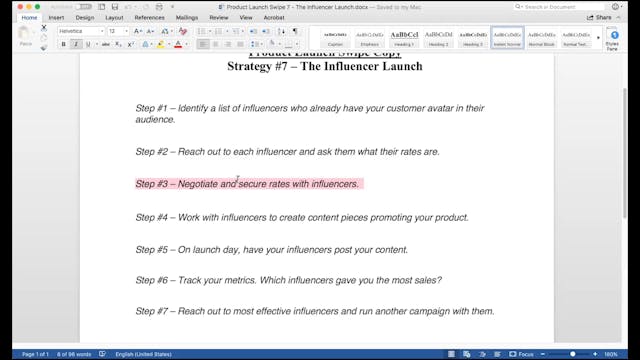Show paragraph marks pilcrow icon
This screenshot has width=640, height=360.
(x=295, y=31)
